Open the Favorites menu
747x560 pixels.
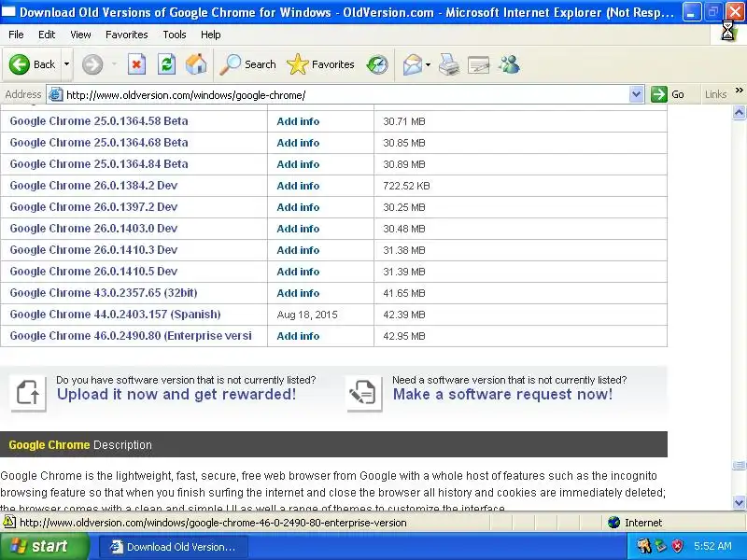tap(127, 35)
